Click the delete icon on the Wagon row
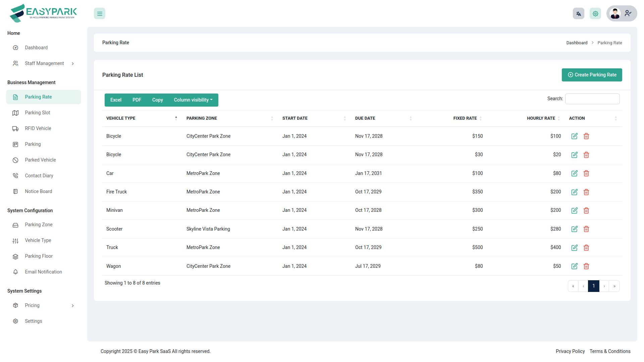This screenshot has width=644, height=362. point(586,266)
